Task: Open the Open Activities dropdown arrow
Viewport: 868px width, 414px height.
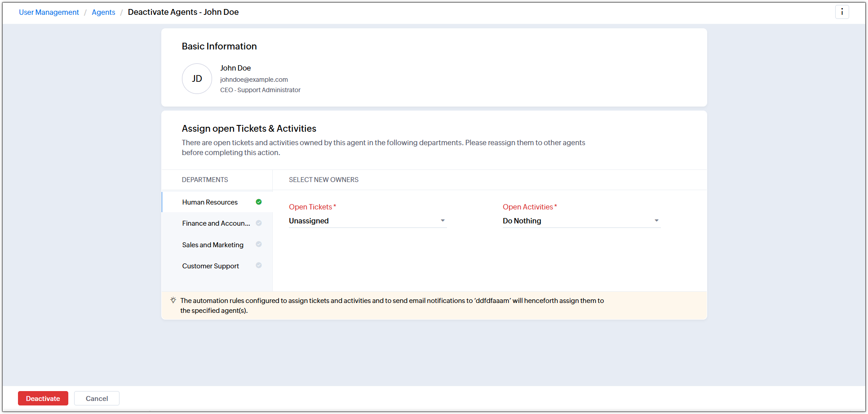Action: coord(656,221)
